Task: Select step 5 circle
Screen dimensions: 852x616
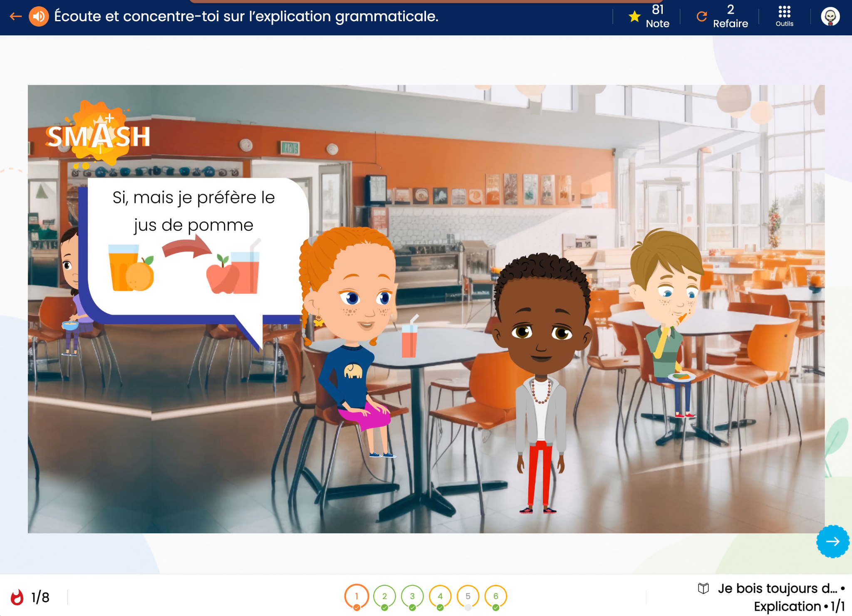Action: click(x=468, y=597)
